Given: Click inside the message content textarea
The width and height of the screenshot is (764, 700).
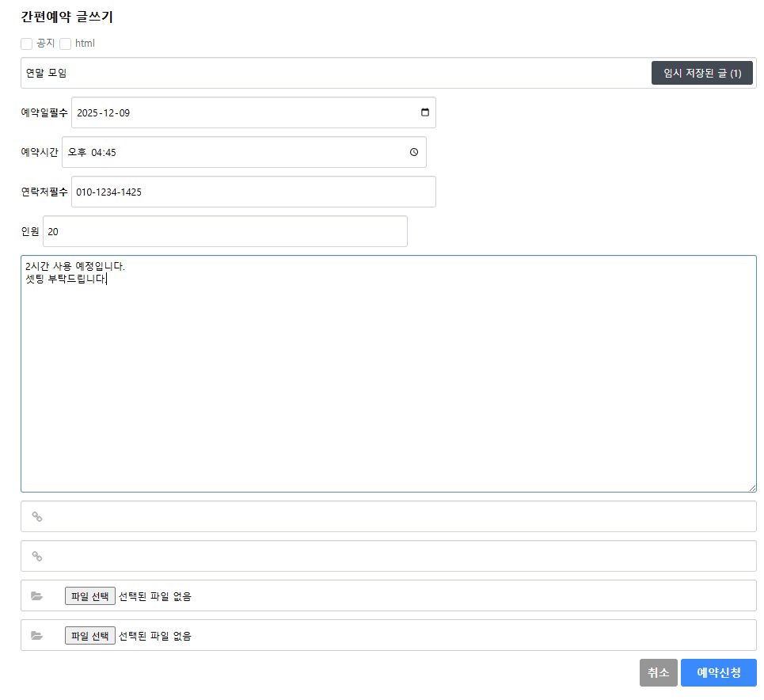Looking at the screenshot, I should 388,380.
